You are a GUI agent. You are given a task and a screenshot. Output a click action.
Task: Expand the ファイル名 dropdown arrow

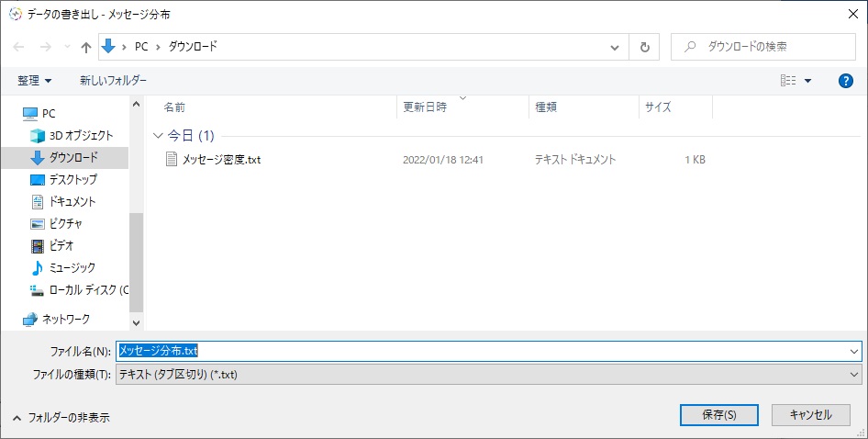coord(854,352)
